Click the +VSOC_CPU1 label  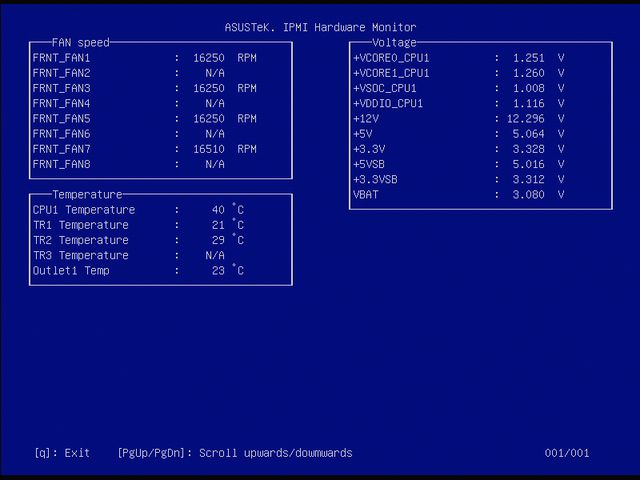tap(384, 88)
